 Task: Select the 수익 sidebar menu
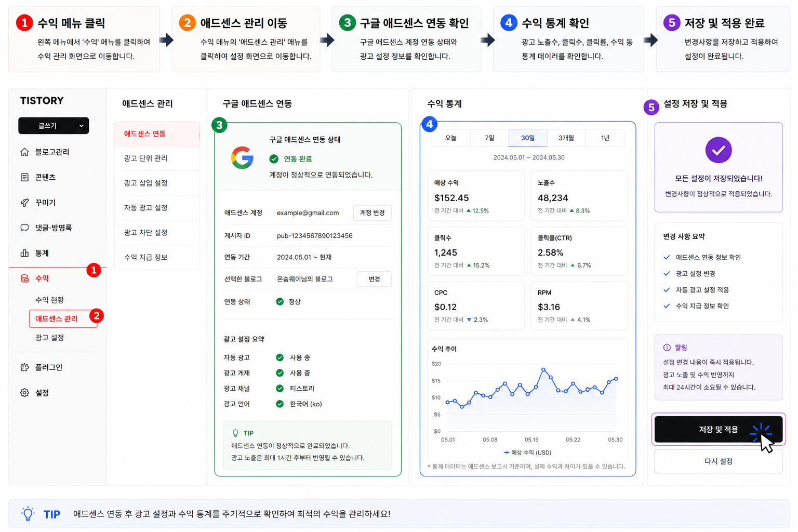click(x=57, y=278)
